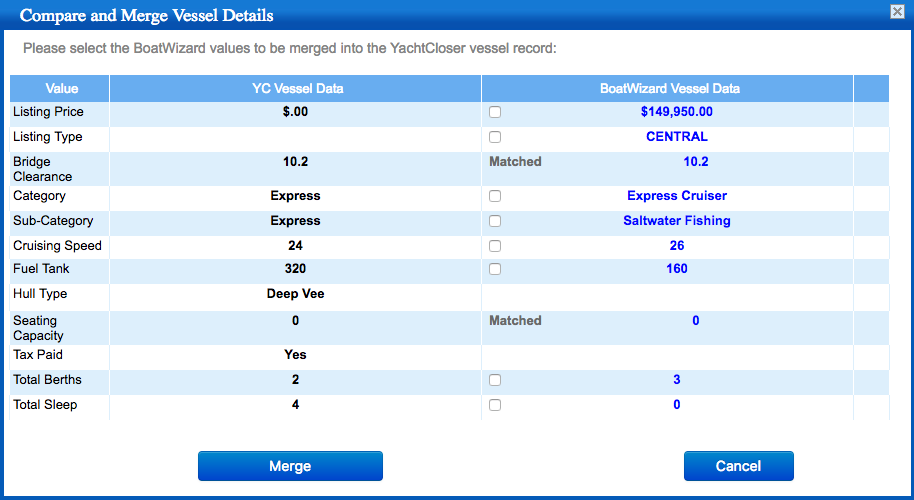
Task: Click the BoatWizard cruising speed 26
Action: tap(677, 246)
